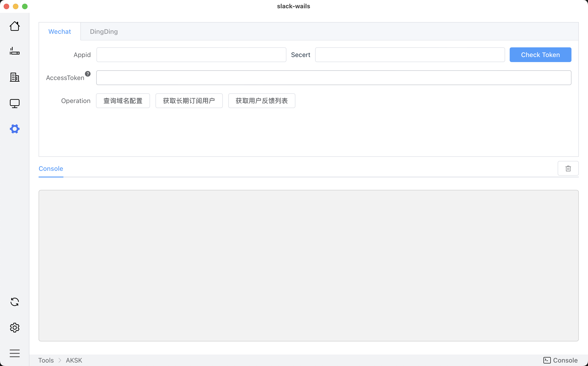Select the Console tab above output
Viewport: 588px width, 366px height.
pos(51,169)
